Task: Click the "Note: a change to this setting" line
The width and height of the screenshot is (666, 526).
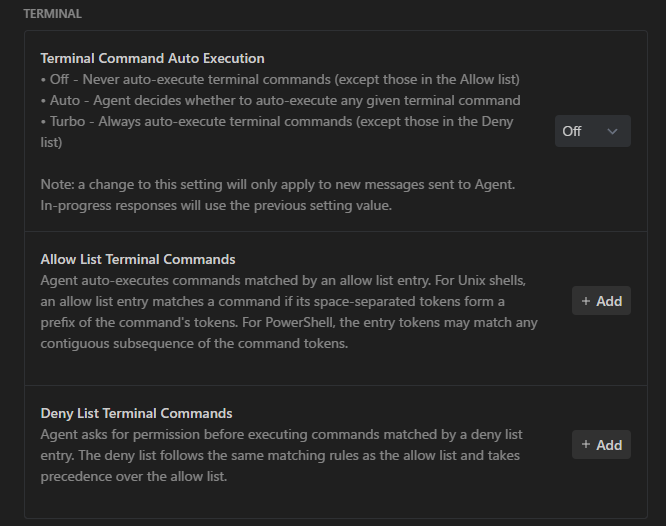Action: coord(278,185)
